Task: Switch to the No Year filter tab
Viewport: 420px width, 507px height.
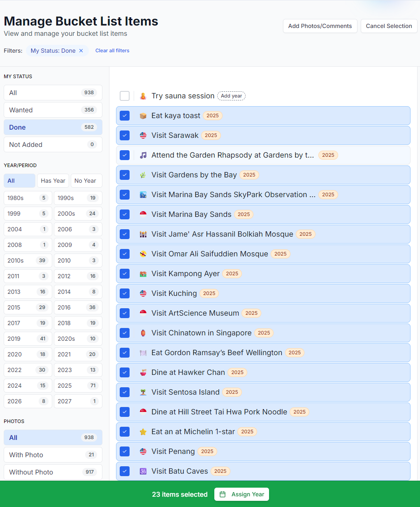Action: coord(86,180)
